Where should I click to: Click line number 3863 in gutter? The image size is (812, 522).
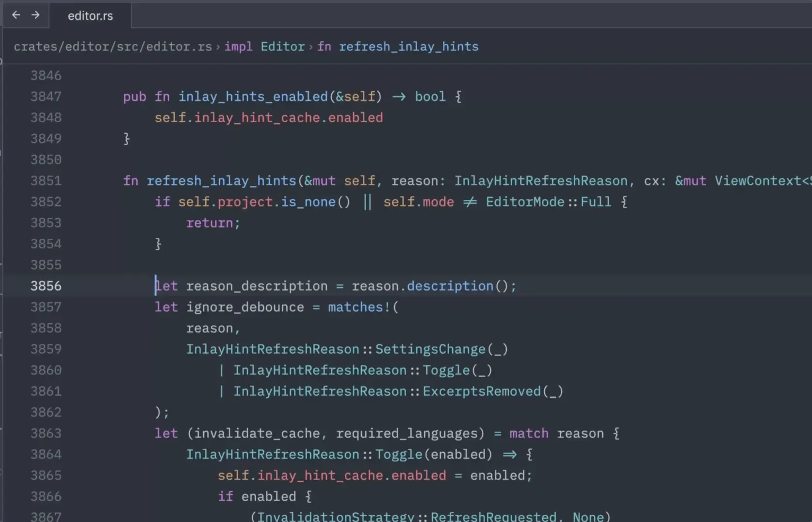point(46,433)
